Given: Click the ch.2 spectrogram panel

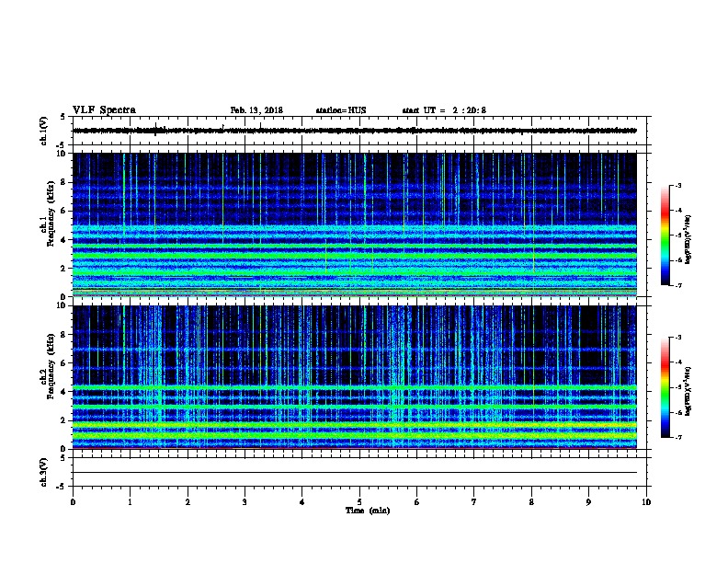Looking at the screenshot, I should coord(355,377).
